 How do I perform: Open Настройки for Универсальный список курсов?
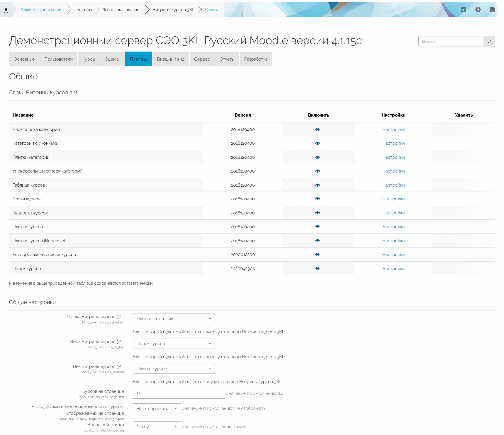(x=393, y=255)
